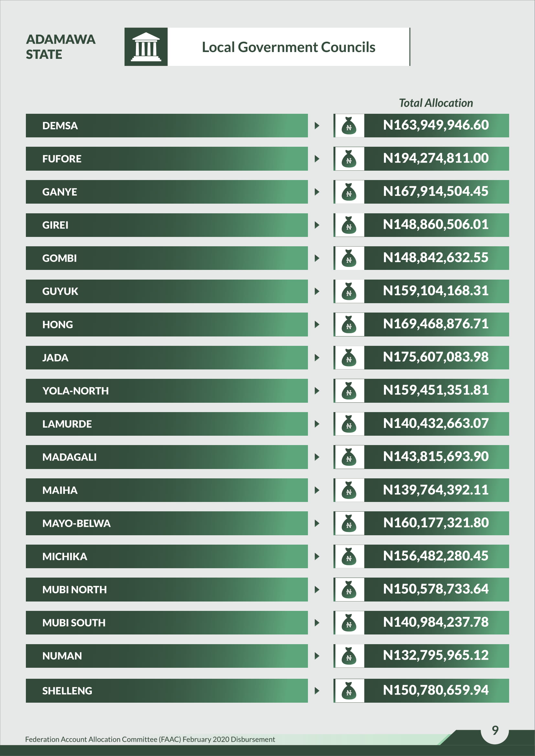Viewport: 535px width, 756px height.
Task: Select the YOLA-NORTH council bar
Action: pyautogui.click(x=167, y=390)
